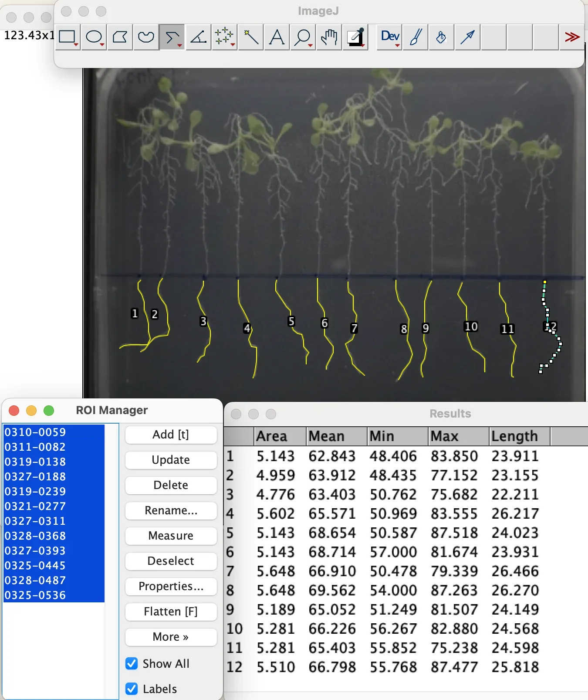Select the Oval selection tool

point(94,37)
